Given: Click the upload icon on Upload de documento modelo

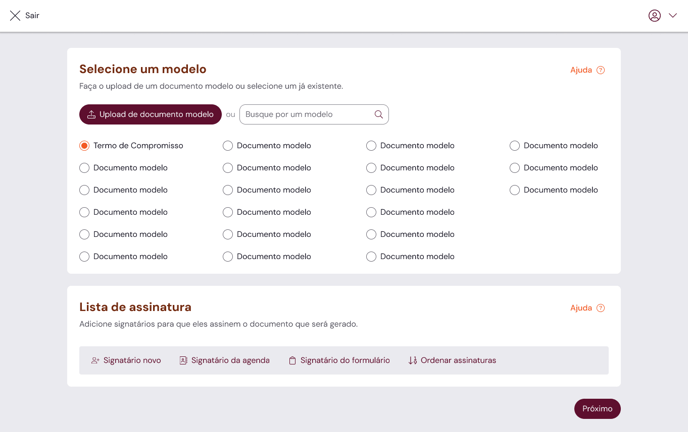Looking at the screenshot, I should click(x=91, y=114).
